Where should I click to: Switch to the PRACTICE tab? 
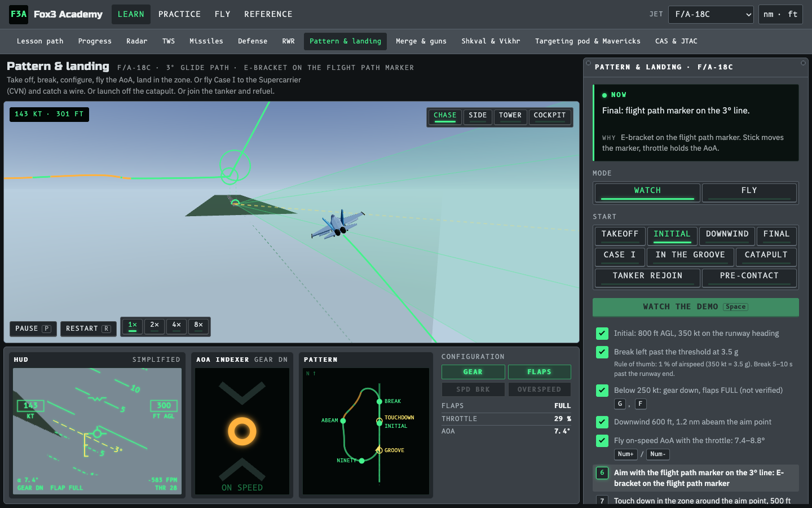pos(179,15)
